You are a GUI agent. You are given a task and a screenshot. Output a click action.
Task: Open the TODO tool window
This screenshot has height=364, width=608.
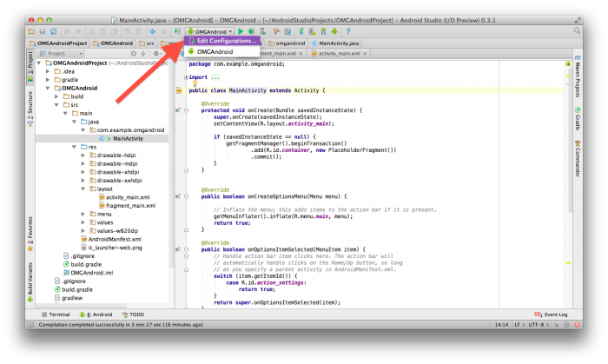[x=133, y=314]
